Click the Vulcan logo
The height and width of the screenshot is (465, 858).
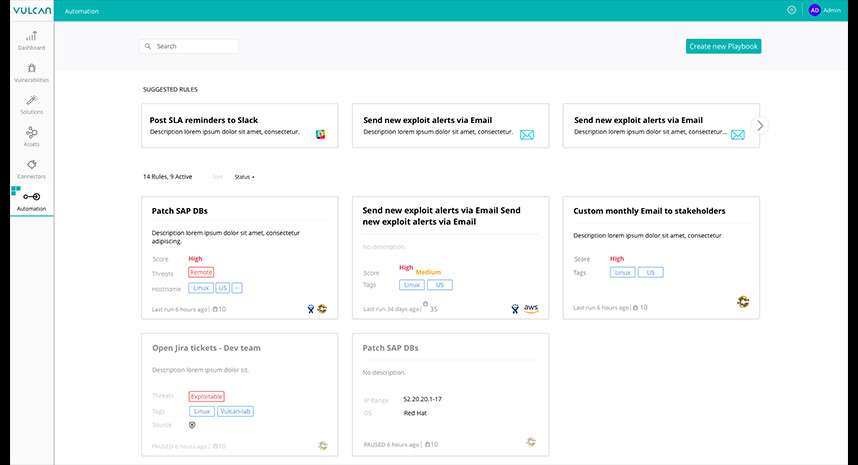pos(32,10)
